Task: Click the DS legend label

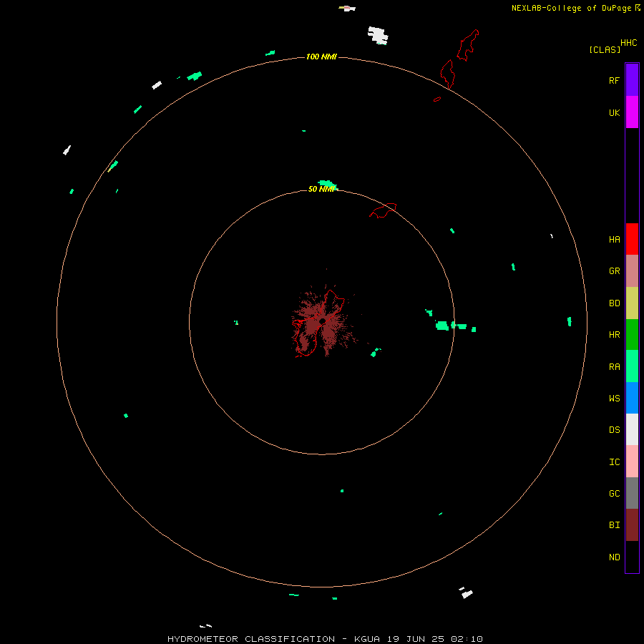Action: coord(614,429)
